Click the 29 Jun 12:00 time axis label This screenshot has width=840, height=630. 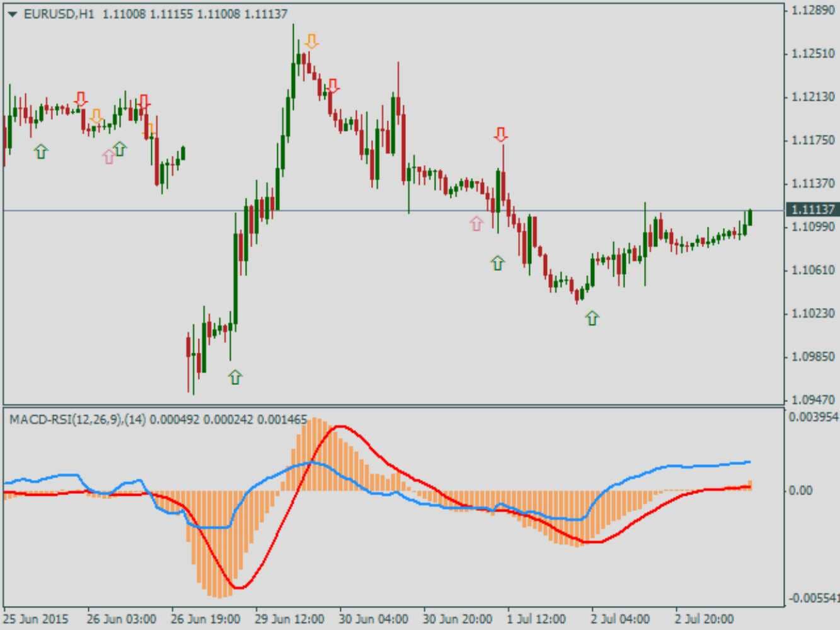click(291, 619)
